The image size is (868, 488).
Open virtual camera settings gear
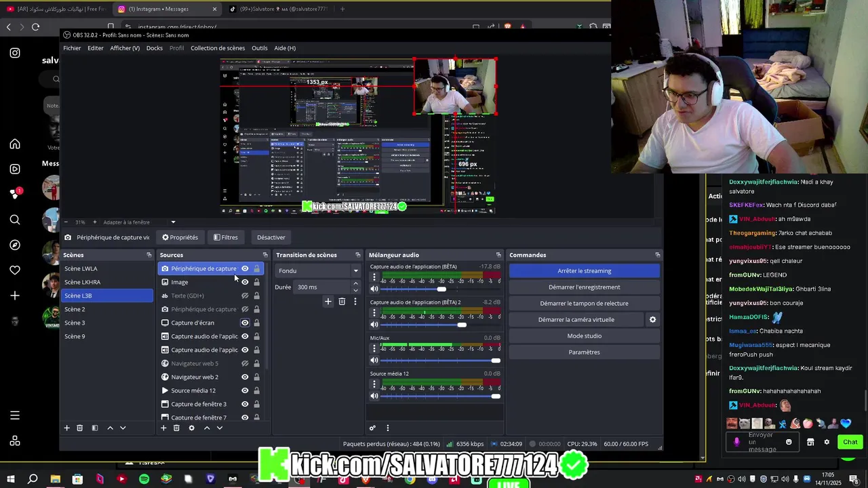click(x=652, y=319)
